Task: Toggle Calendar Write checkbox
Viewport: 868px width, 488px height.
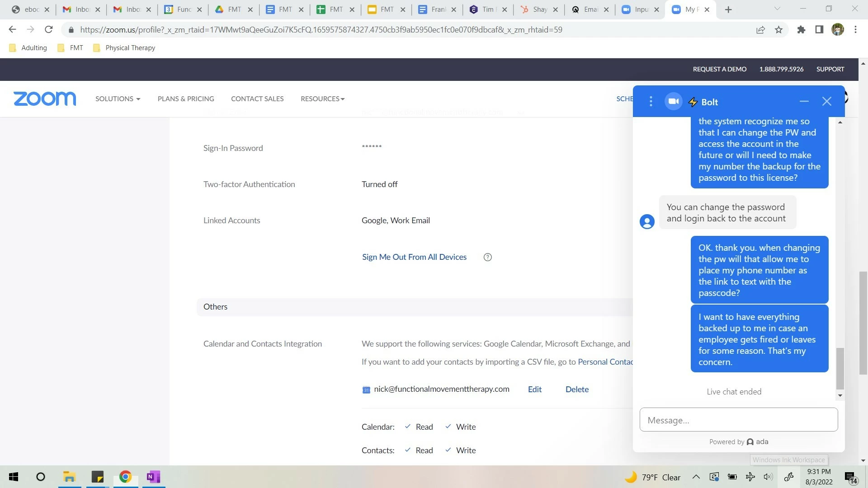Action: click(x=448, y=427)
